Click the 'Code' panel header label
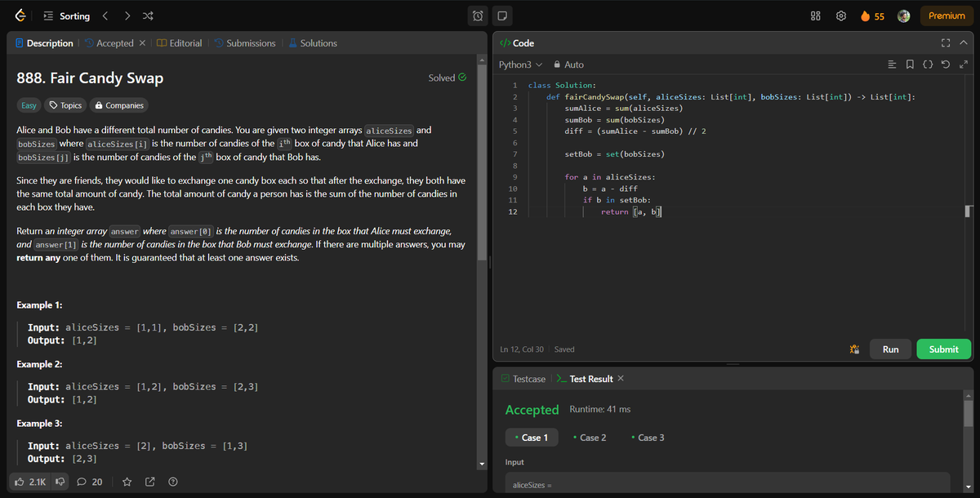 [516, 42]
